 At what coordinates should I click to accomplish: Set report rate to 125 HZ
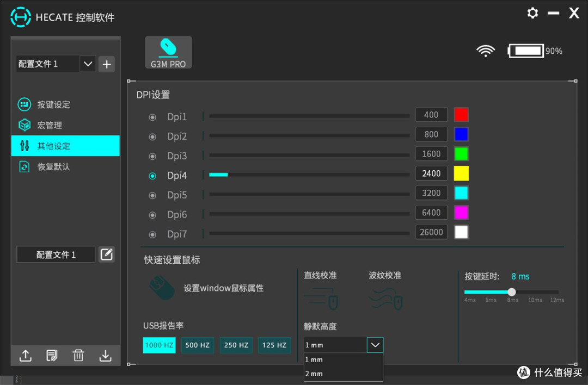tap(274, 345)
